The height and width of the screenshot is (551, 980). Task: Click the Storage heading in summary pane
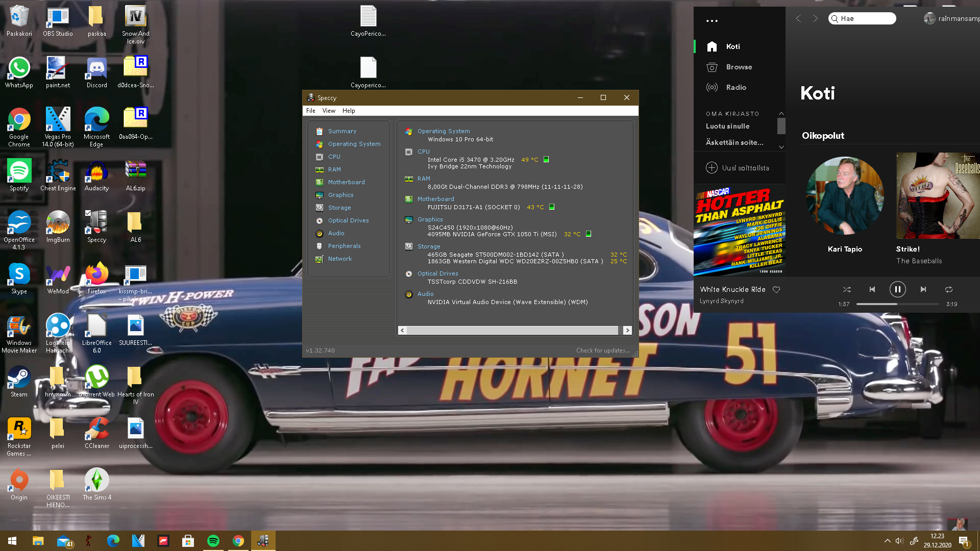(429, 246)
